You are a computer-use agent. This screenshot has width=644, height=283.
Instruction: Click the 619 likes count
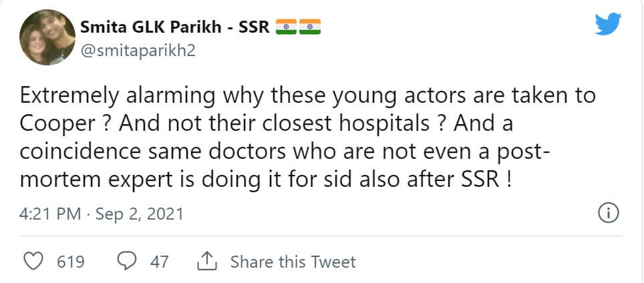[x=70, y=262]
